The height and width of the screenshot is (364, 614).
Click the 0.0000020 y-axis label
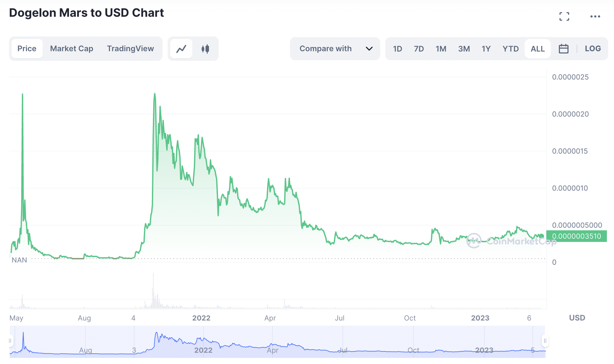point(570,114)
